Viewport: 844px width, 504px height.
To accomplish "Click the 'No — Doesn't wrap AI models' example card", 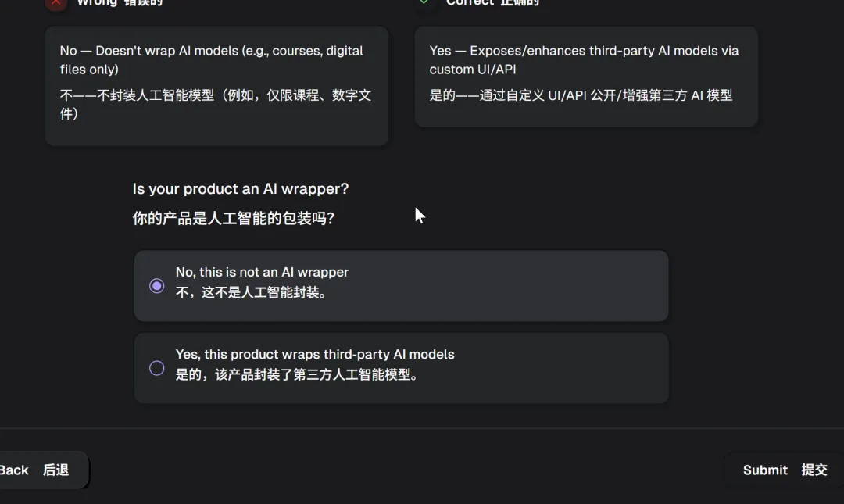I will [x=216, y=86].
